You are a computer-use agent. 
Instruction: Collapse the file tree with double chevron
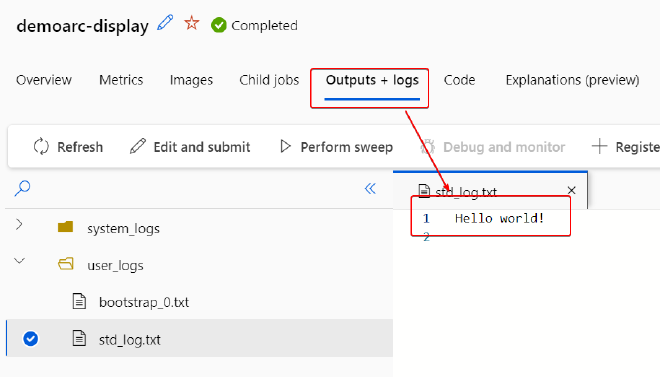pos(370,188)
